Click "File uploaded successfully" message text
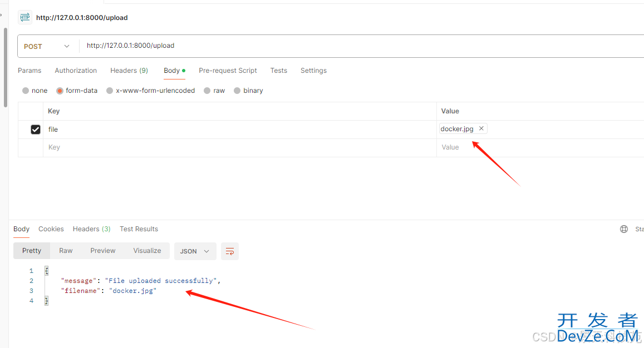The height and width of the screenshot is (348, 644). (161, 281)
